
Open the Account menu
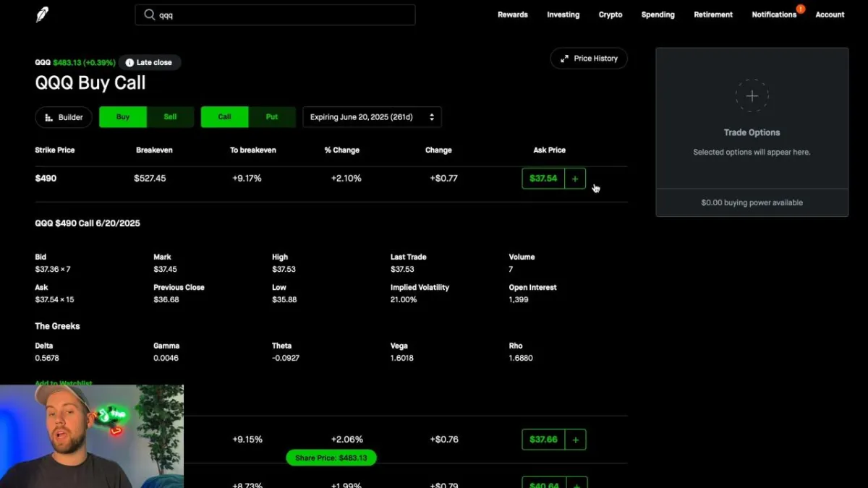(x=830, y=14)
